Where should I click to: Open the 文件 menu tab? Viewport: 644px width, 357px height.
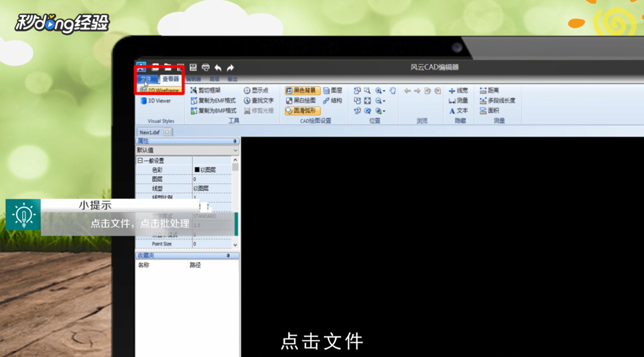146,79
